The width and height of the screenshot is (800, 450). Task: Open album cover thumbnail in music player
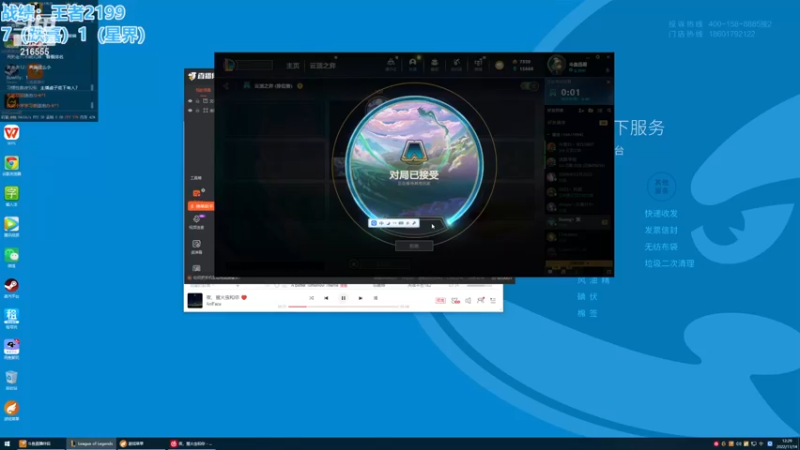coord(195,301)
